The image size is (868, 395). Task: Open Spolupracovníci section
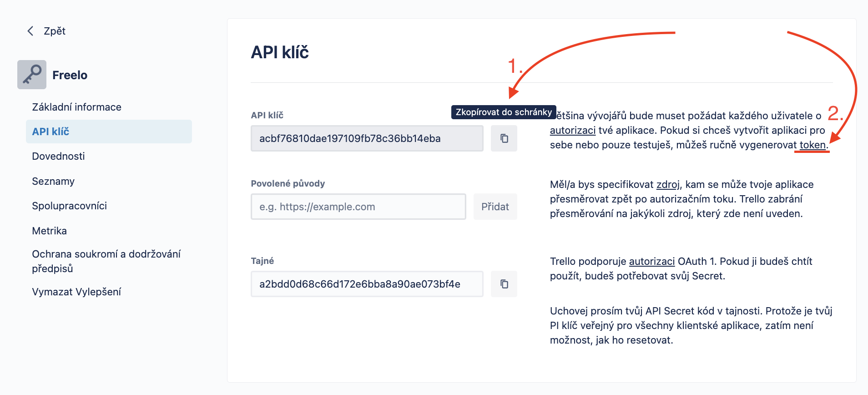coord(70,206)
